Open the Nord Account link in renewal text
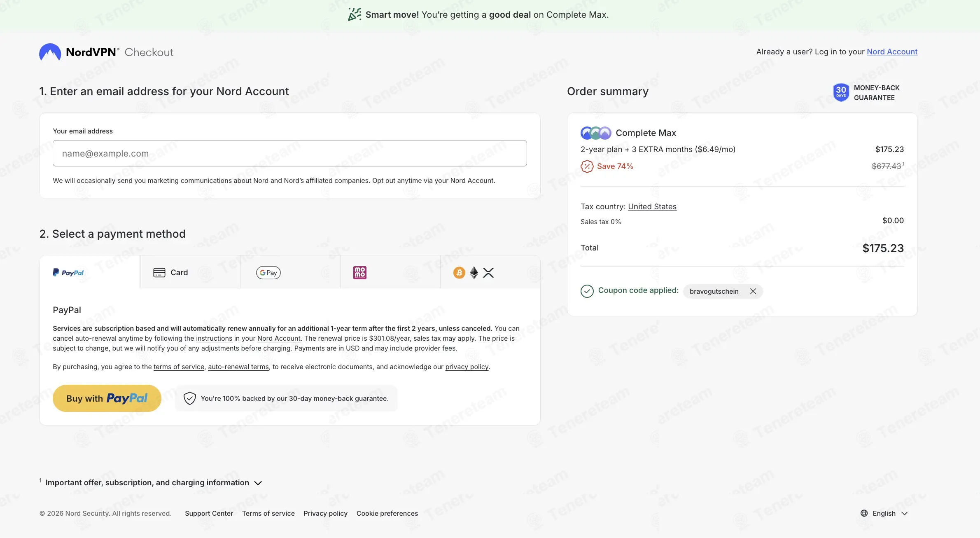980x538 pixels. pos(279,338)
